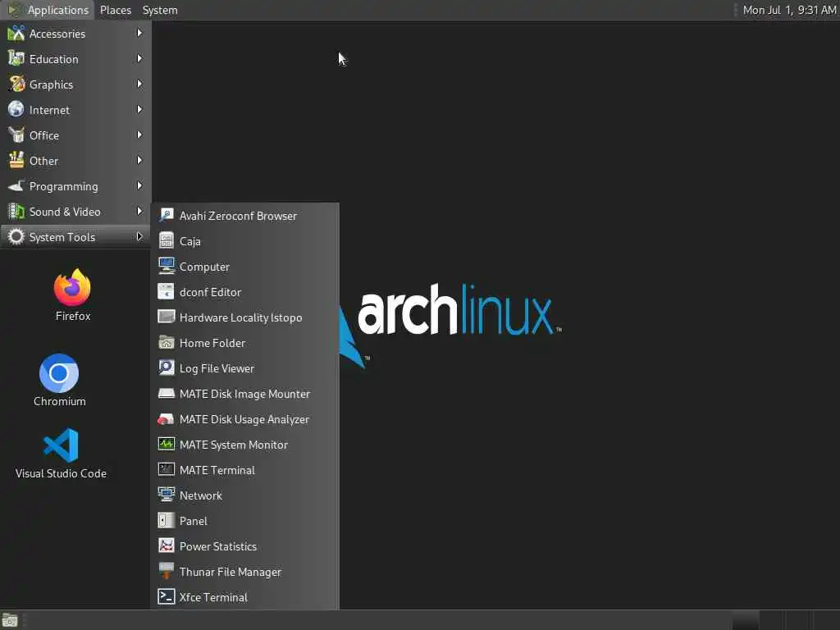
Task: Click the Thunar File Manager icon
Action: point(166,572)
